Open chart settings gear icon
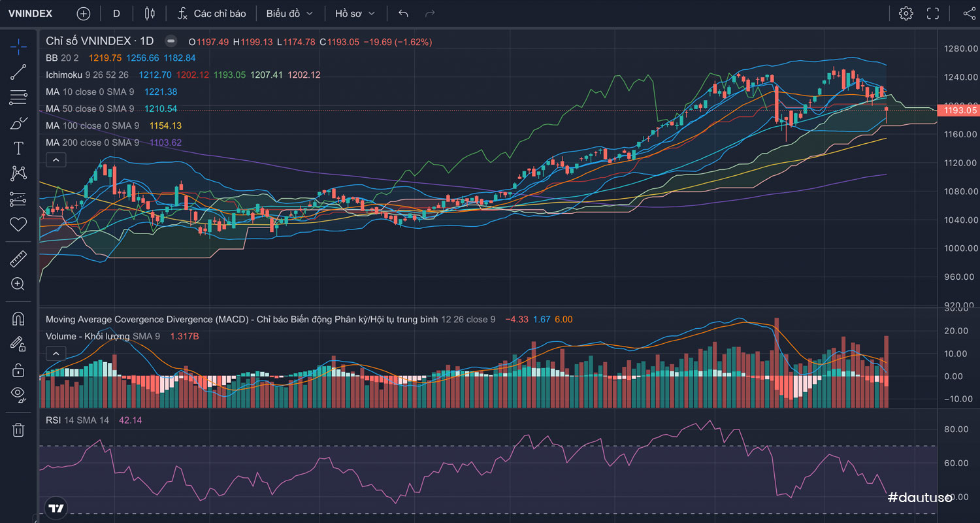980x523 pixels. pos(906,13)
